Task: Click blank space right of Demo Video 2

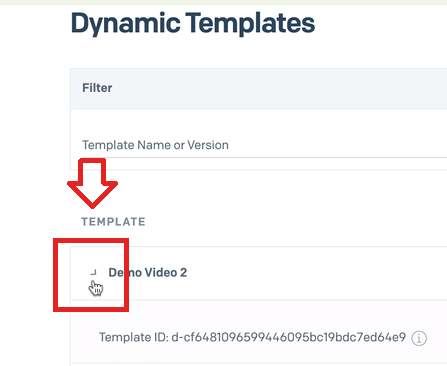Action: point(317,273)
